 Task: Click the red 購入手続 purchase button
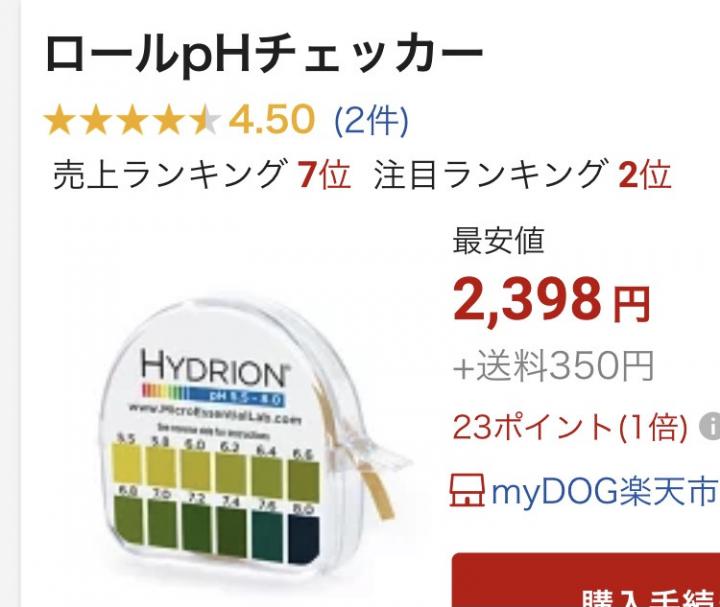pyautogui.click(x=586, y=580)
